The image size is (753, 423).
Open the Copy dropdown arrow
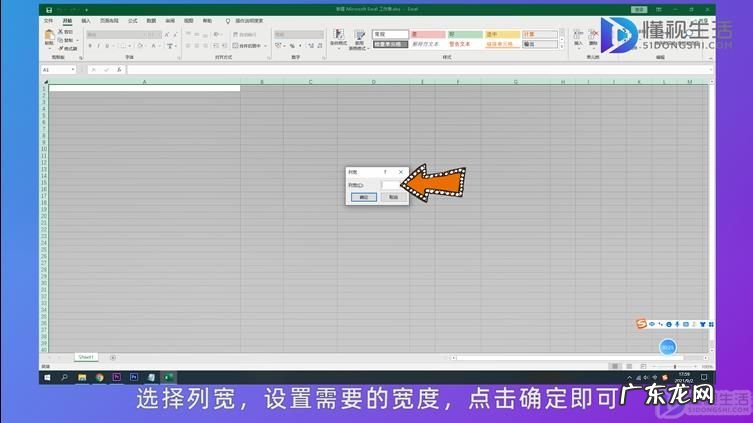77,40
